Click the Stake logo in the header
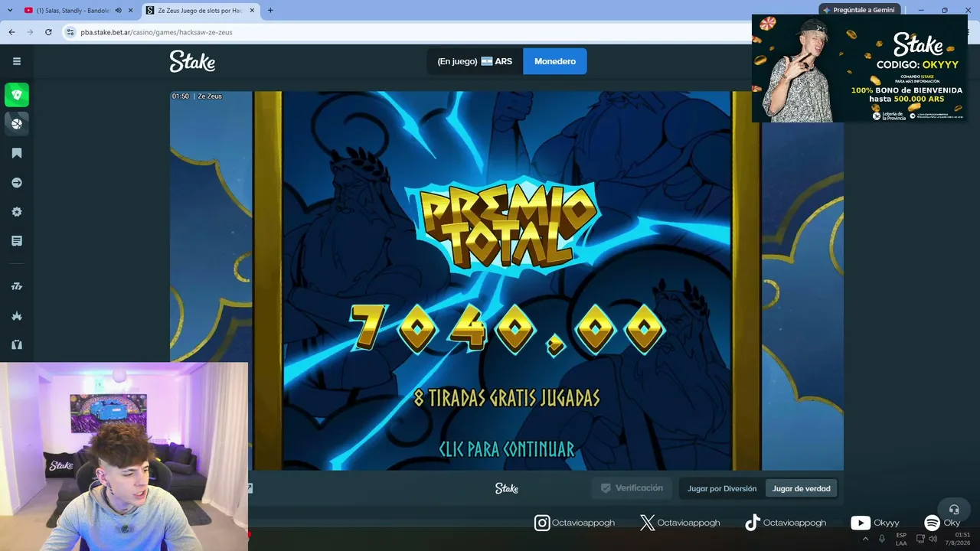Image resolution: width=980 pixels, height=551 pixels. 192,61
